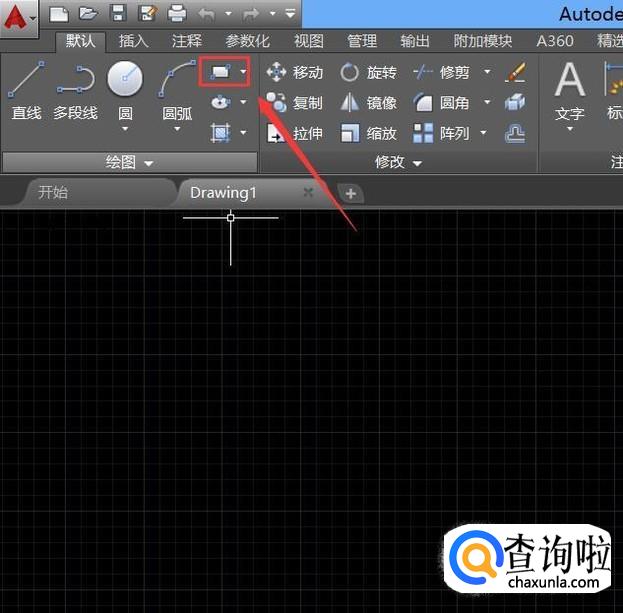Switch to the 默认 (Home) ribbon tab

coord(81,41)
